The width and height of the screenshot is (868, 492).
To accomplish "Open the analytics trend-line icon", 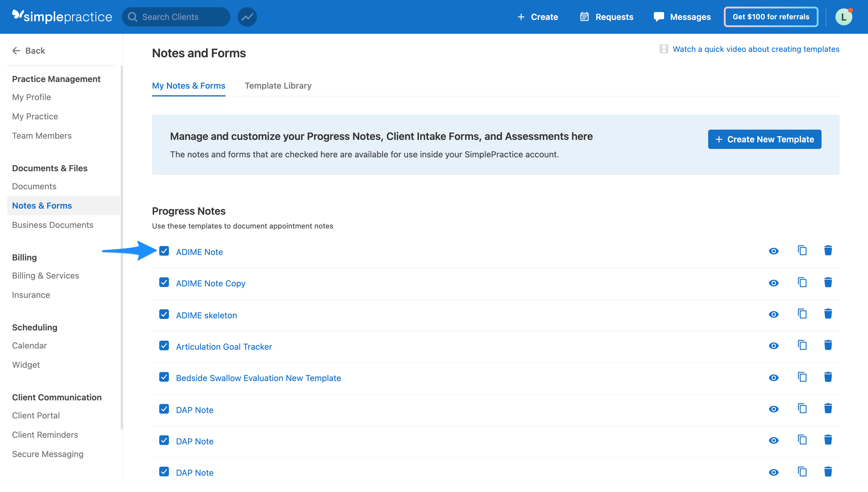I will click(247, 17).
